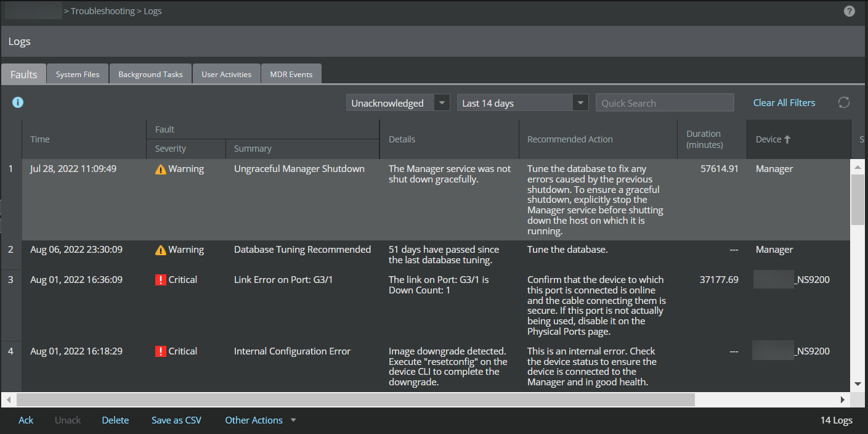Select the Internal Configuration Error summary
The width and height of the screenshot is (868, 434).
tap(292, 351)
